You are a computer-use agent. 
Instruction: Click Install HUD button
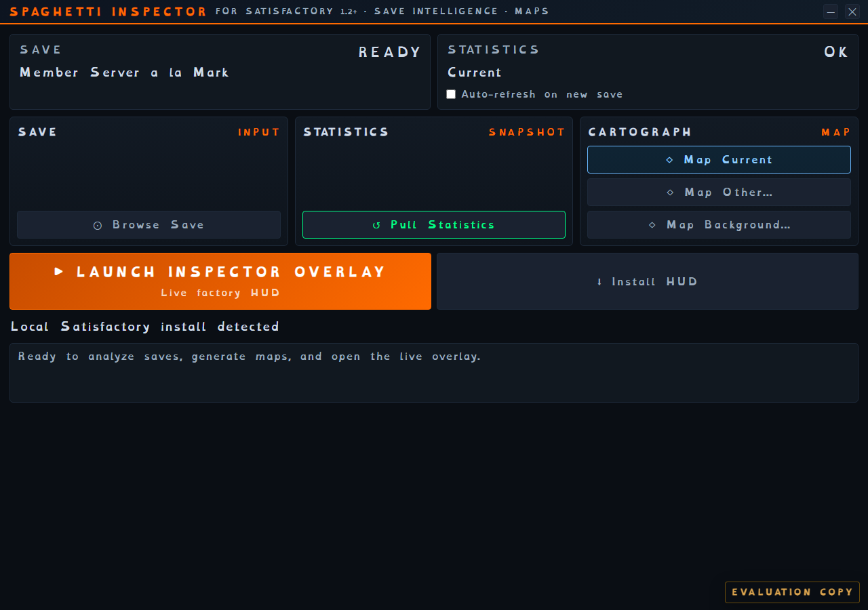coord(648,281)
